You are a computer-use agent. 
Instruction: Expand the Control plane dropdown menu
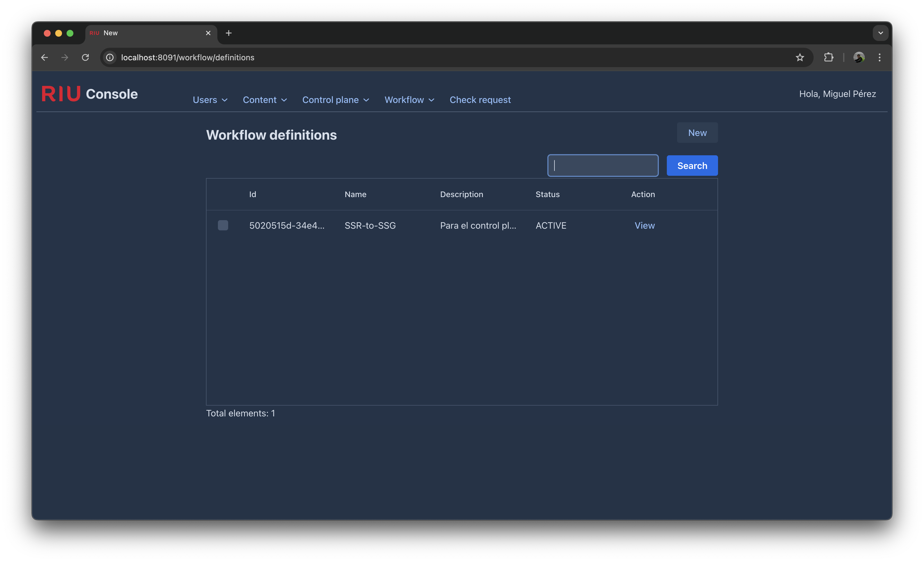(x=336, y=100)
